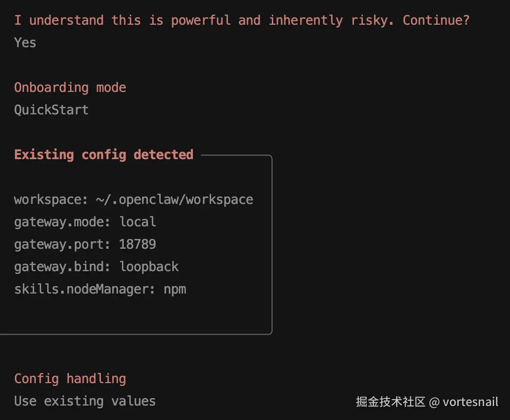Select the "QuickStart" mode option
Screen dimensions: 510x420
(x=51, y=110)
